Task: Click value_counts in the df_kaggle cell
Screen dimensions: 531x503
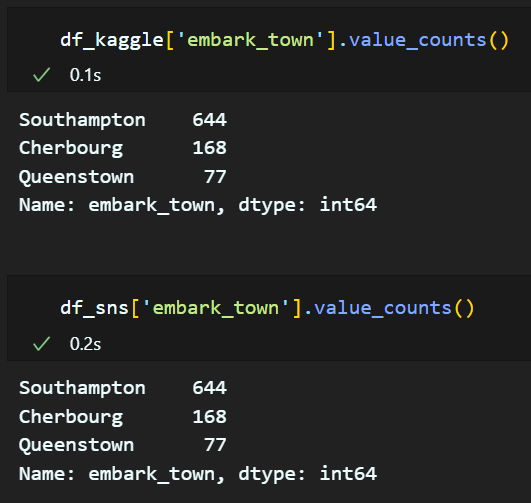Action: (418, 40)
